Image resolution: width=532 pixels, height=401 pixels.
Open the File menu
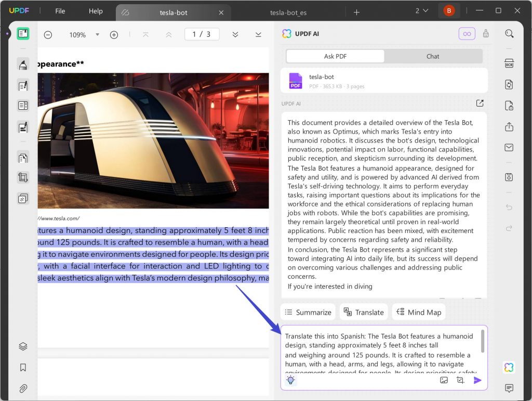click(60, 11)
